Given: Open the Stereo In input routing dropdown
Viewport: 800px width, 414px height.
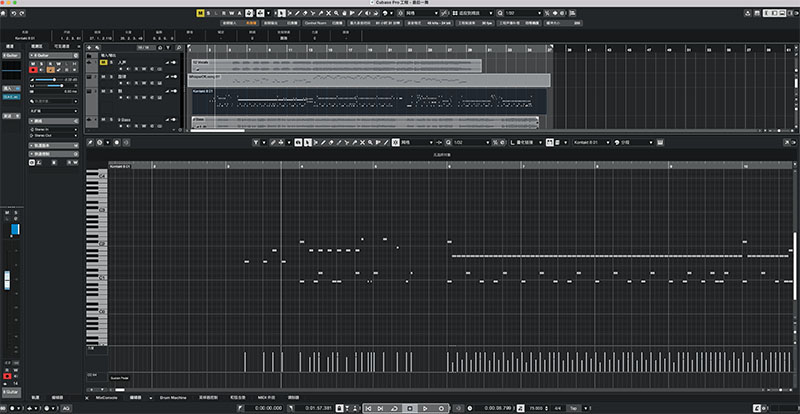Looking at the screenshot, I should [x=54, y=130].
